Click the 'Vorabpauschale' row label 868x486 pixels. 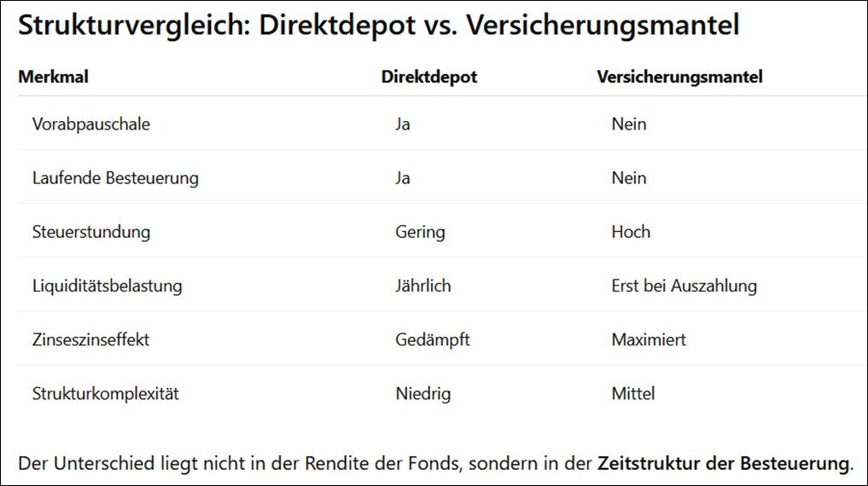pyautogui.click(x=91, y=124)
